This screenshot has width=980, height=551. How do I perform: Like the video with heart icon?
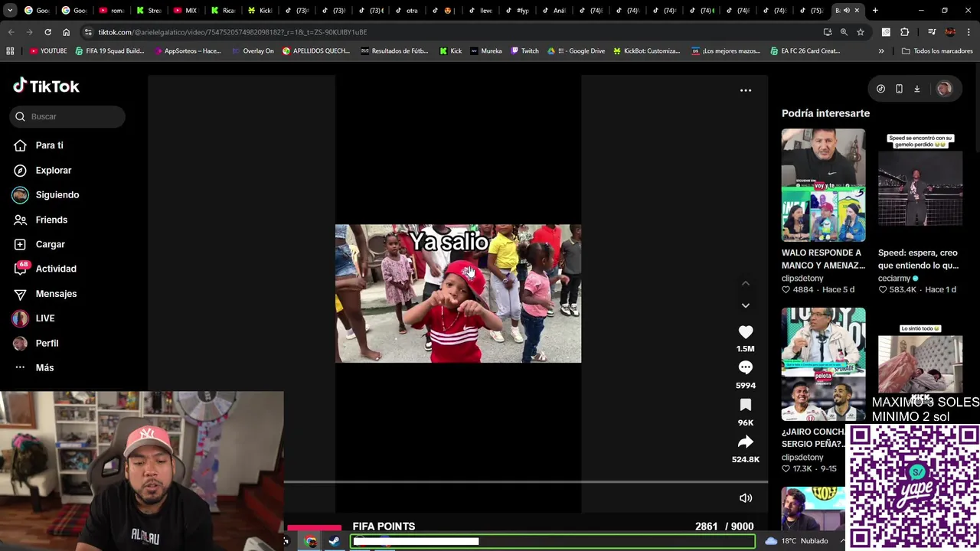click(745, 331)
